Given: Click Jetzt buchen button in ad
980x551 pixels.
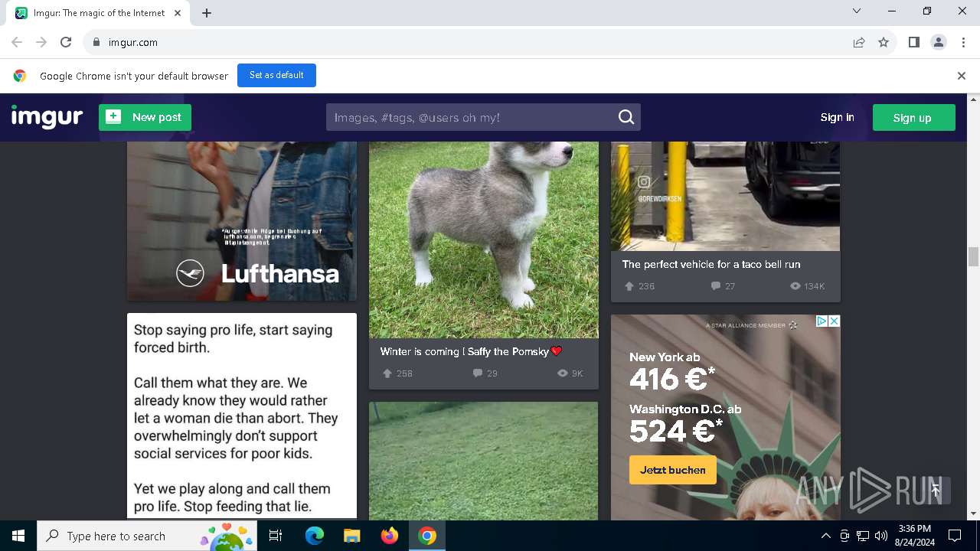Looking at the screenshot, I should 672,470.
